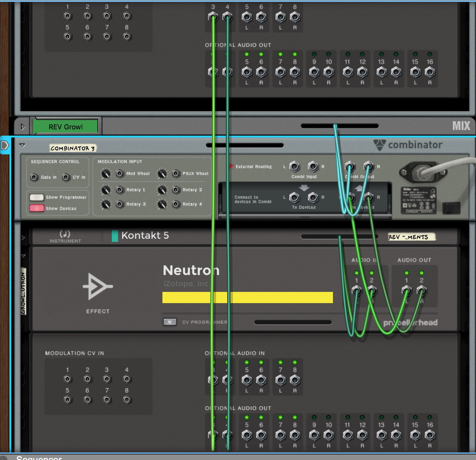Image resolution: width=476 pixels, height=460 pixels.
Task: Click the REV -..MENTS tape label
Action: pos(411,237)
